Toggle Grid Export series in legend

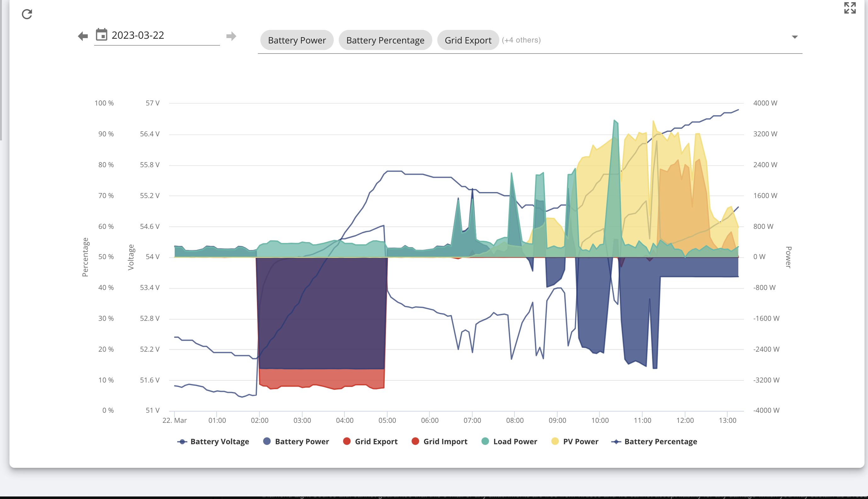[371, 441]
